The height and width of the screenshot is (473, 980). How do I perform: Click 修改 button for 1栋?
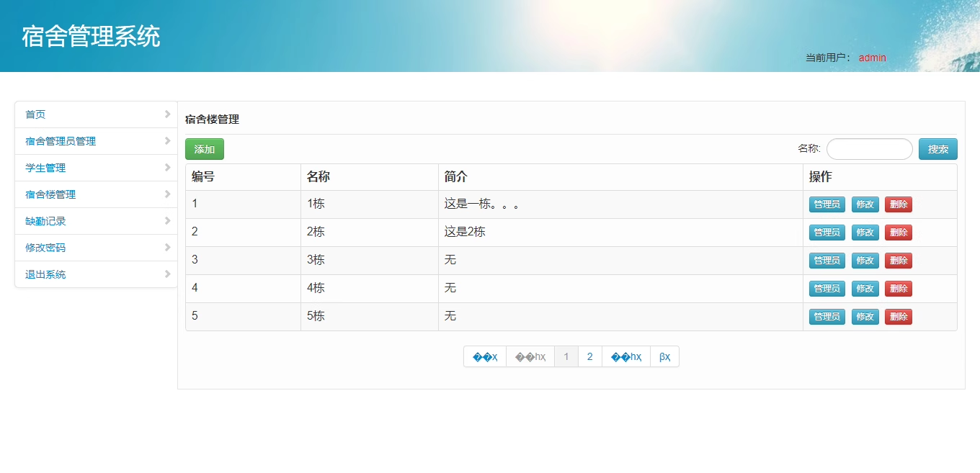tap(865, 204)
